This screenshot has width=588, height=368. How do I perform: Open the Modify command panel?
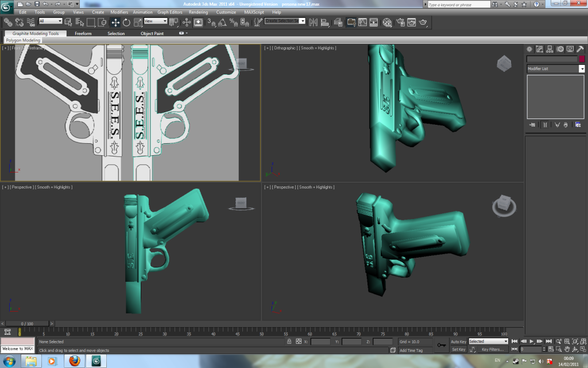click(x=540, y=49)
